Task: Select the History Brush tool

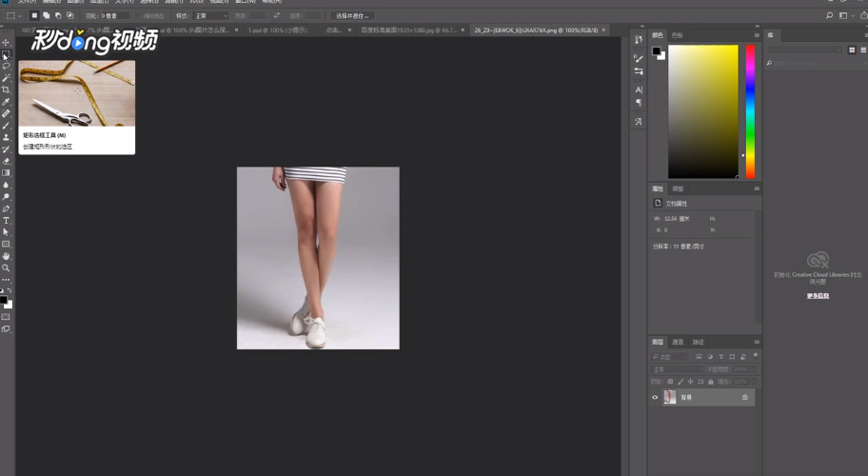Action: click(x=6, y=149)
